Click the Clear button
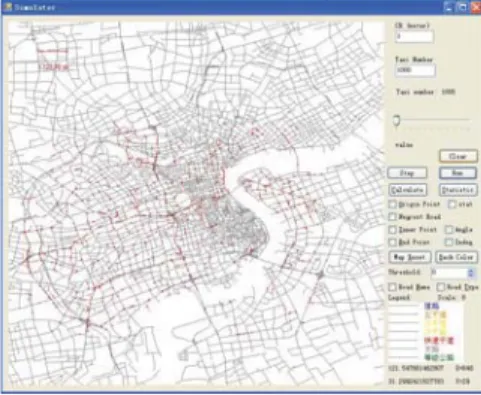Viewport: 481px width, 395px height. pos(458,156)
